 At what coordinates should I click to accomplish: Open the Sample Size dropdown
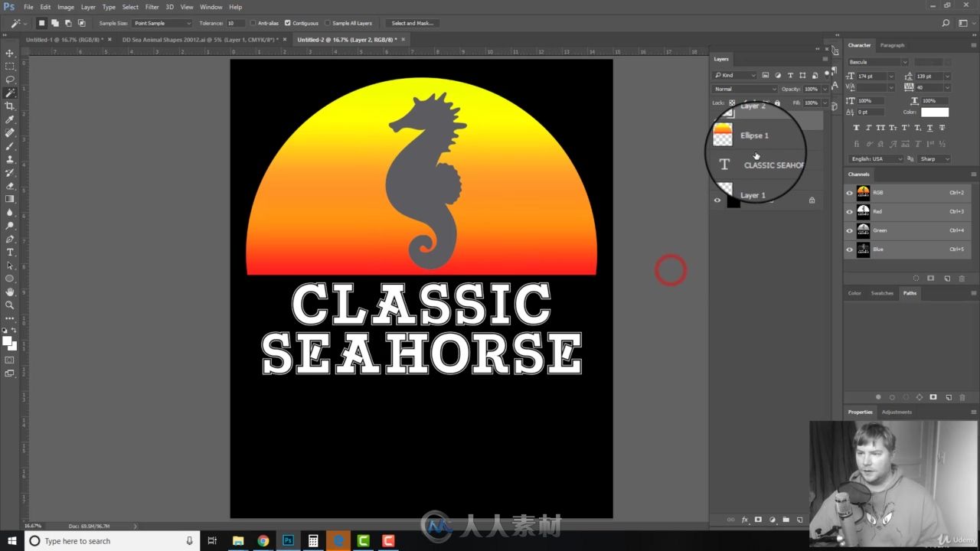(x=162, y=23)
